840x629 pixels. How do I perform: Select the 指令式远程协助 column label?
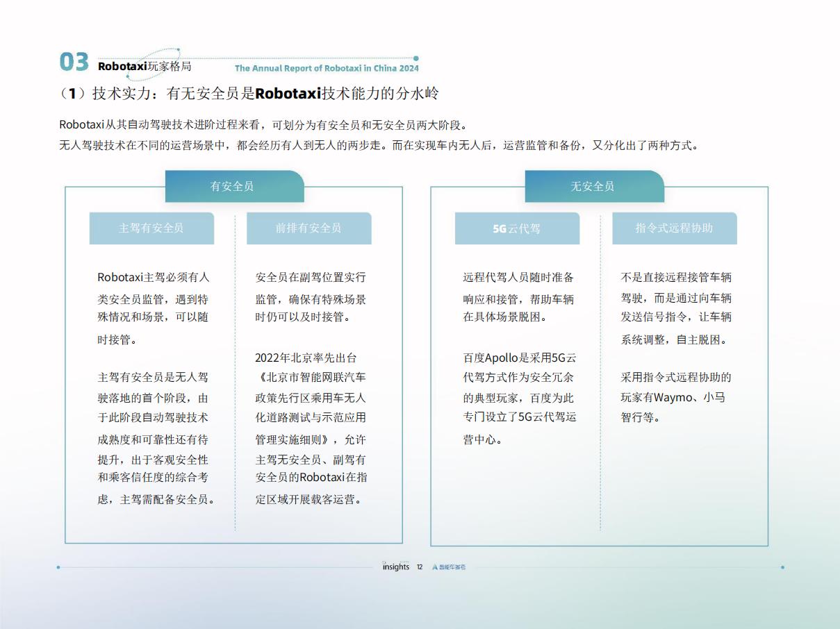tap(674, 228)
